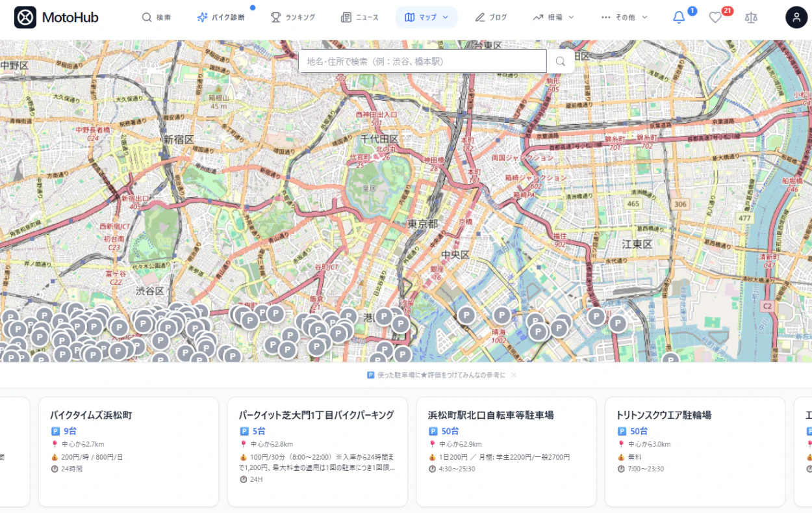This screenshot has height=513, width=812.
Task: Click the map search magnifier button
Action: tap(561, 61)
